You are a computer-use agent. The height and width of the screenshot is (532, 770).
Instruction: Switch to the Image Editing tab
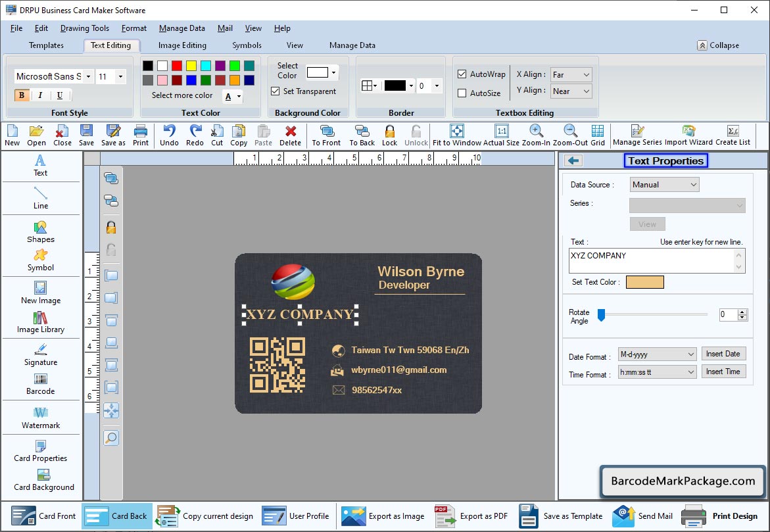[x=182, y=45]
